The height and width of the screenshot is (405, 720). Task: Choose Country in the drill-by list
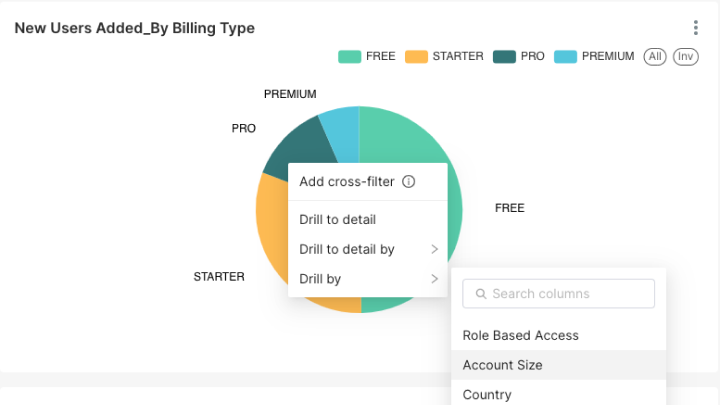point(487,394)
